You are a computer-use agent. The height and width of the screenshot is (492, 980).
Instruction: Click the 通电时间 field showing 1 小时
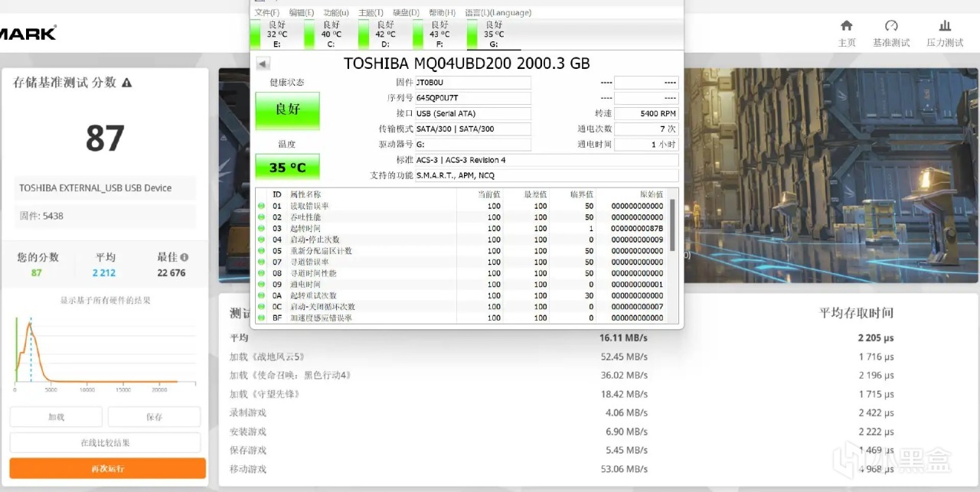646,144
